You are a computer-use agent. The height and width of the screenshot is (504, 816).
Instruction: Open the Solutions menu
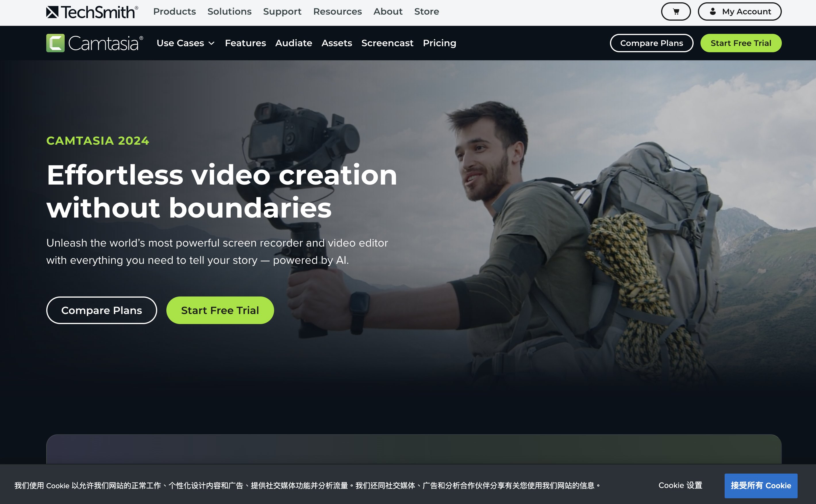pyautogui.click(x=230, y=12)
